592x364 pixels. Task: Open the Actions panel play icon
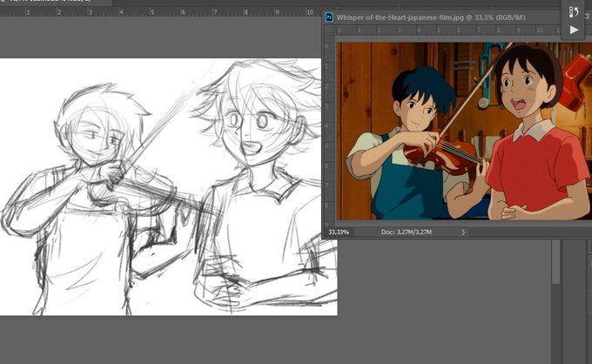[x=574, y=30]
